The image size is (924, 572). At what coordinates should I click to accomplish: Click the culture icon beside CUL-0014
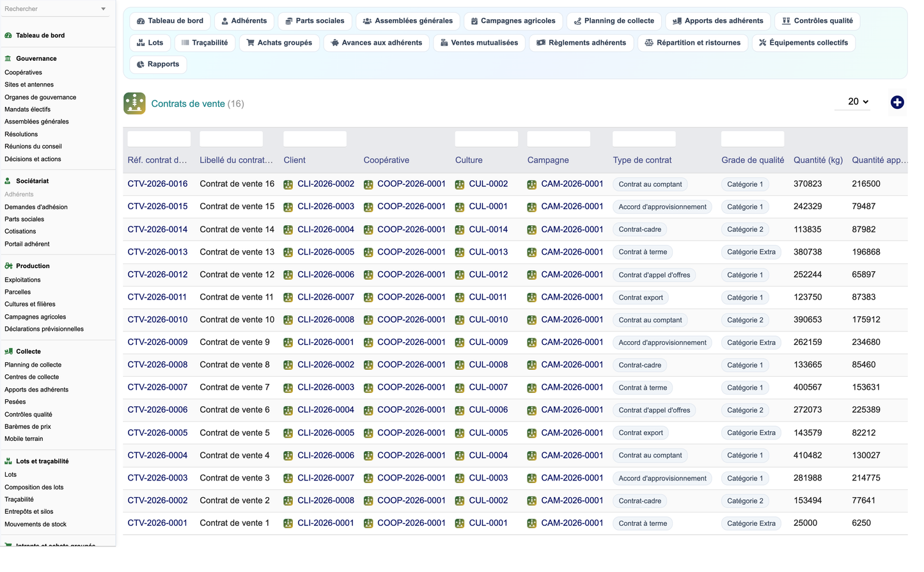pyautogui.click(x=460, y=230)
